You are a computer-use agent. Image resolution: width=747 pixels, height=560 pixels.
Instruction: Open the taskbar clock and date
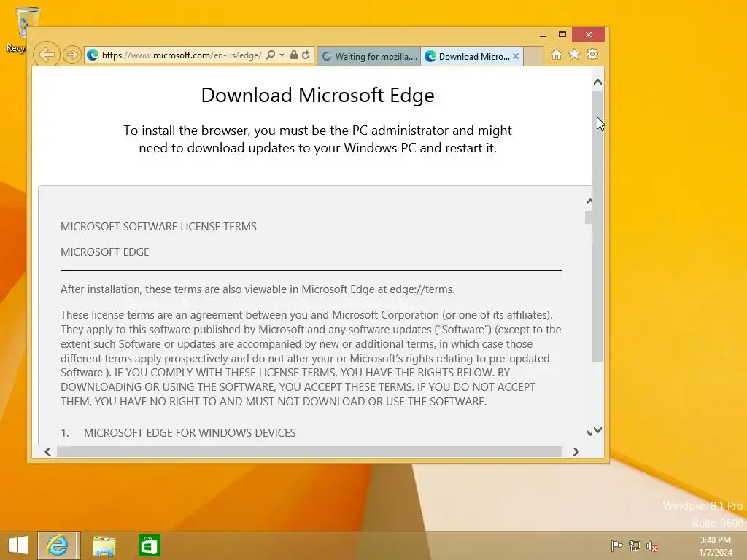click(x=716, y=546)
